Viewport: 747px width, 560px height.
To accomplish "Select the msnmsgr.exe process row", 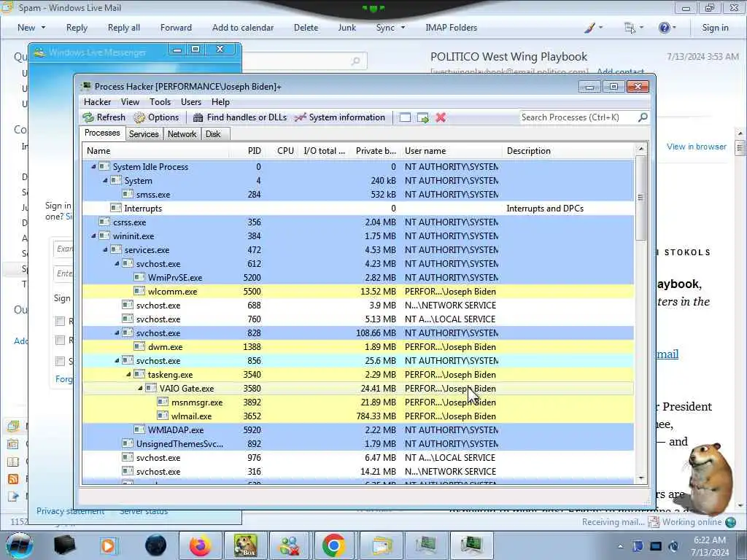I will (x=357, y=402).
